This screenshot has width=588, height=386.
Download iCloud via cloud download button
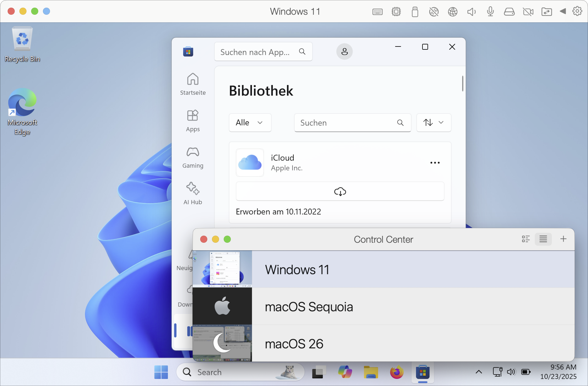pyautogui.click(x=340, y=191)
